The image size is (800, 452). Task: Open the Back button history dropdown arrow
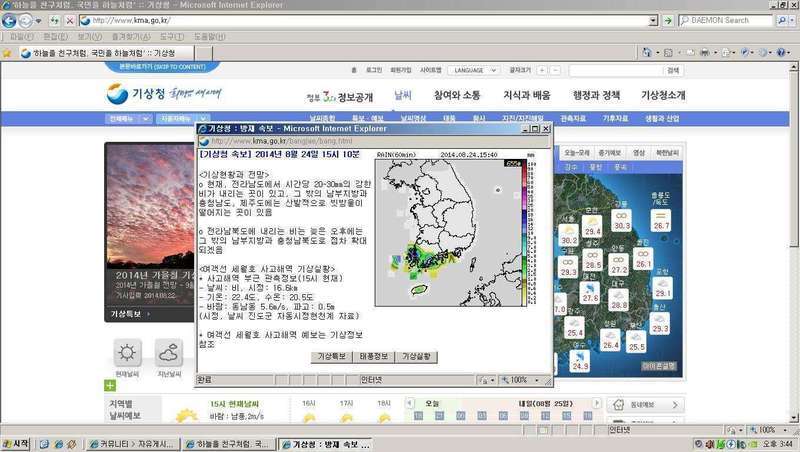tap(39, 21)
